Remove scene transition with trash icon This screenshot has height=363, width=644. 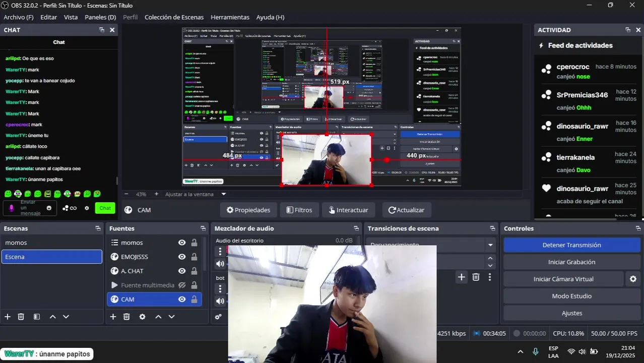(476, 277)
